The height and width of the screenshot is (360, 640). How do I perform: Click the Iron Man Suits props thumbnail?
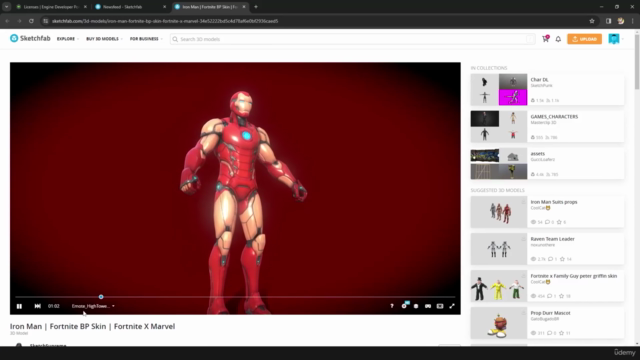499,212
